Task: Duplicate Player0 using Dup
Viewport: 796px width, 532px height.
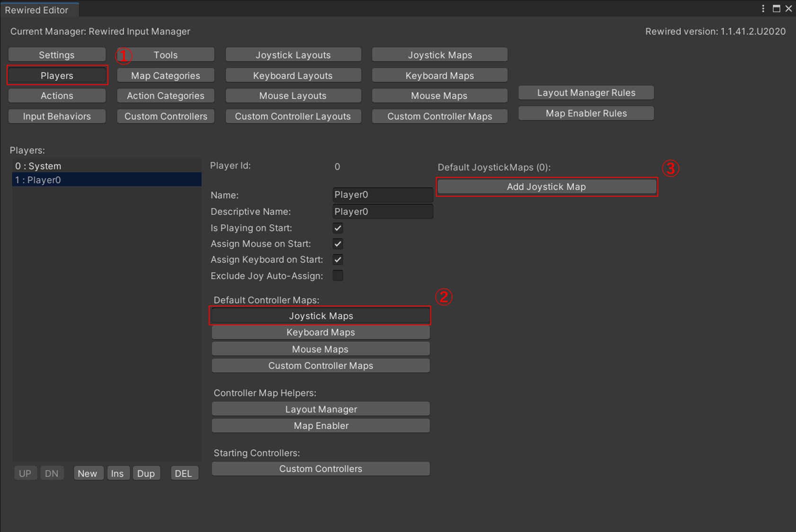Action: [x=146, y=472]
